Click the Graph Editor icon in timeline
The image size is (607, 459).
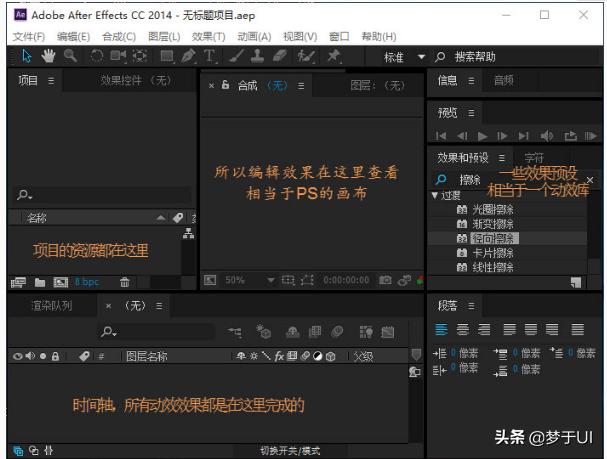coord(387,332)
